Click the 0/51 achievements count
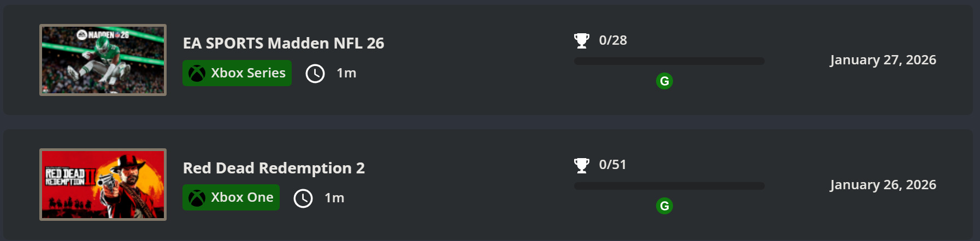This screenshot has width=980, height=241. click(613, 165)
